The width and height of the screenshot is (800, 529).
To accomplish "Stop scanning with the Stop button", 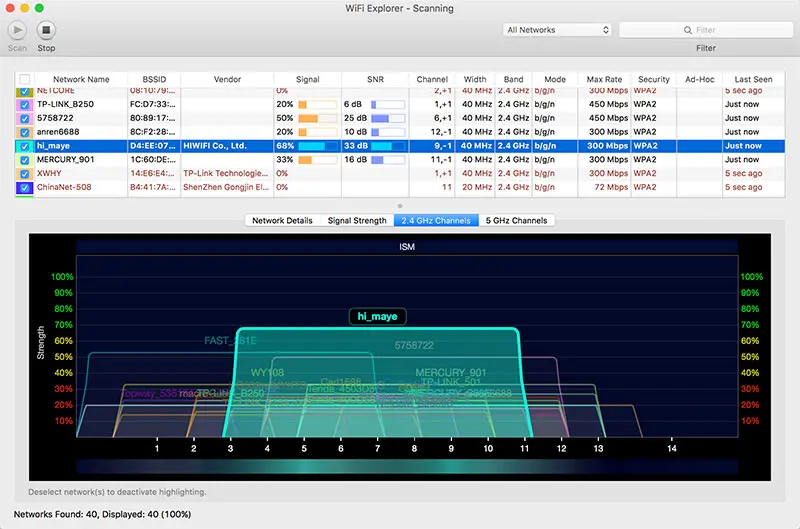I will tap(46, 30).
